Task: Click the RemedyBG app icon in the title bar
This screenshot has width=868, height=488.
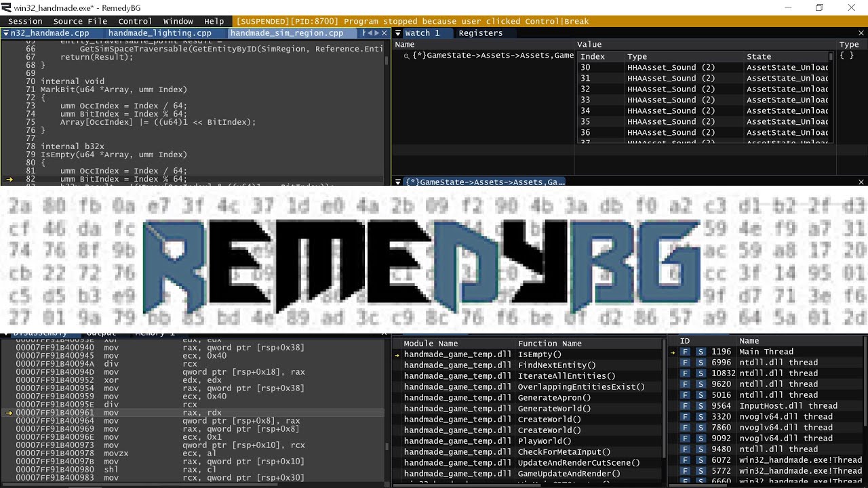Action: [x=7, y=7]
